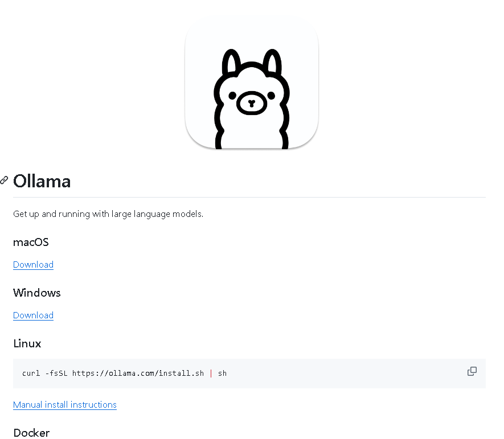This screenshot has height=439, width=504.
Task: Click the red pipe character in the command
Action: click(211, 374)
